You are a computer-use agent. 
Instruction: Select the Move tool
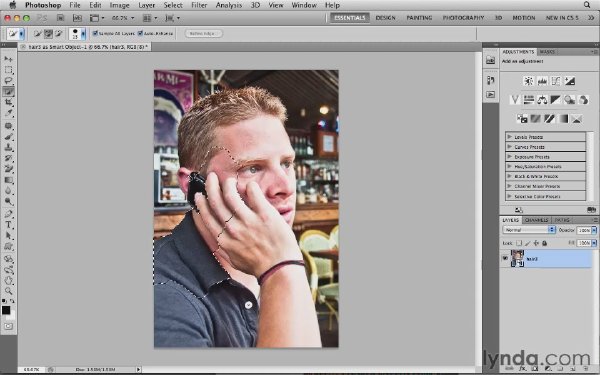pyautogui.click(x=8, y=59)
